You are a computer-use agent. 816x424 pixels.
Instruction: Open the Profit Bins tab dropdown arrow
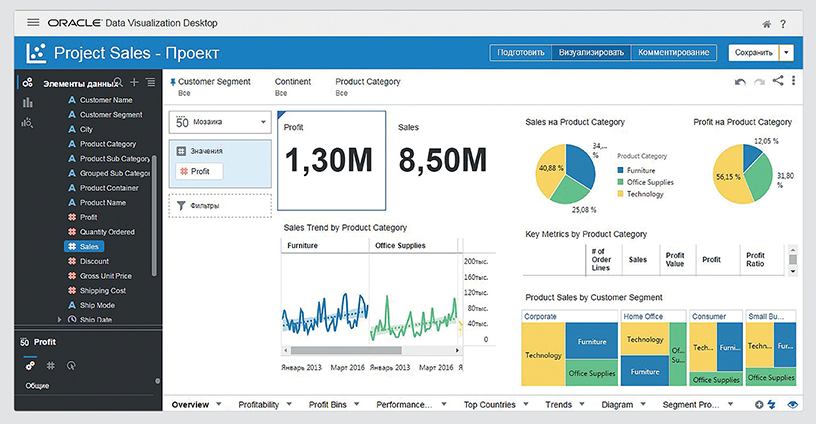[x=357, y=404]
